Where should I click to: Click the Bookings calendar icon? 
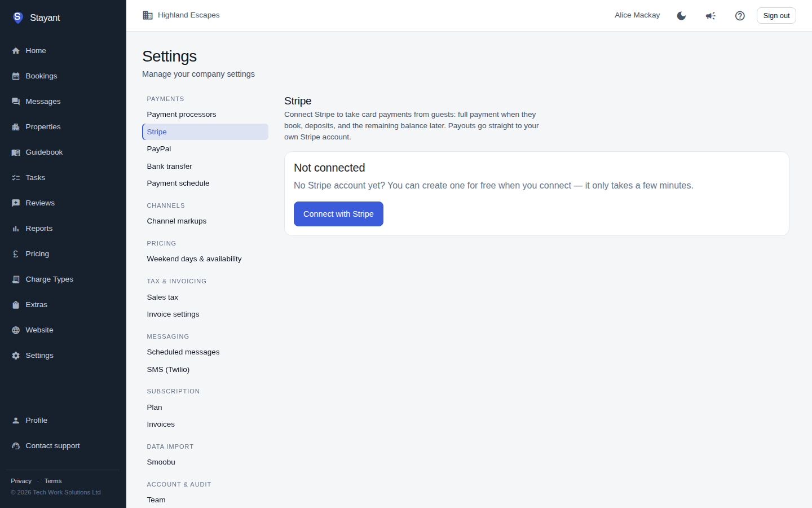[x=16, y=76]
